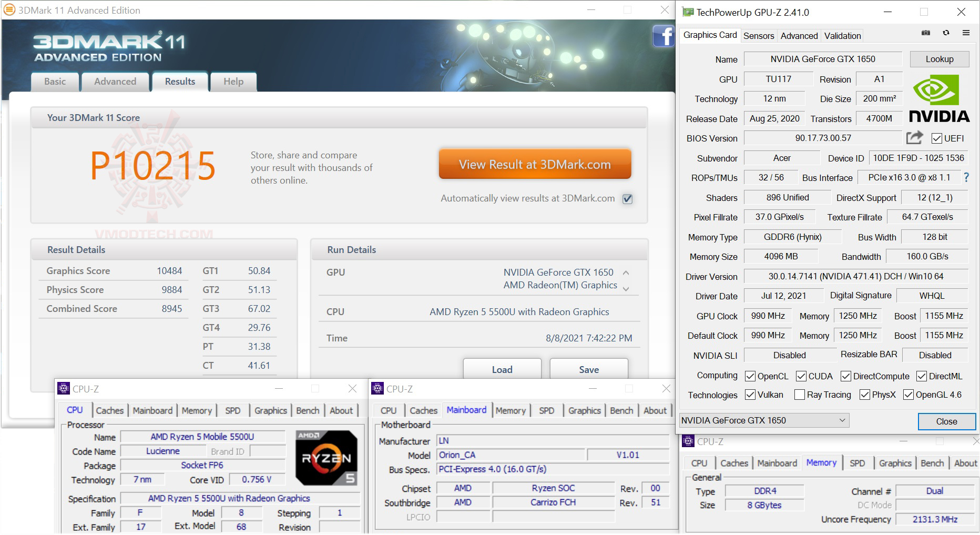Click the Lookup button in GPU-Z
The width and height of the screenshot is (980, 535).
(x=940, y=59)
